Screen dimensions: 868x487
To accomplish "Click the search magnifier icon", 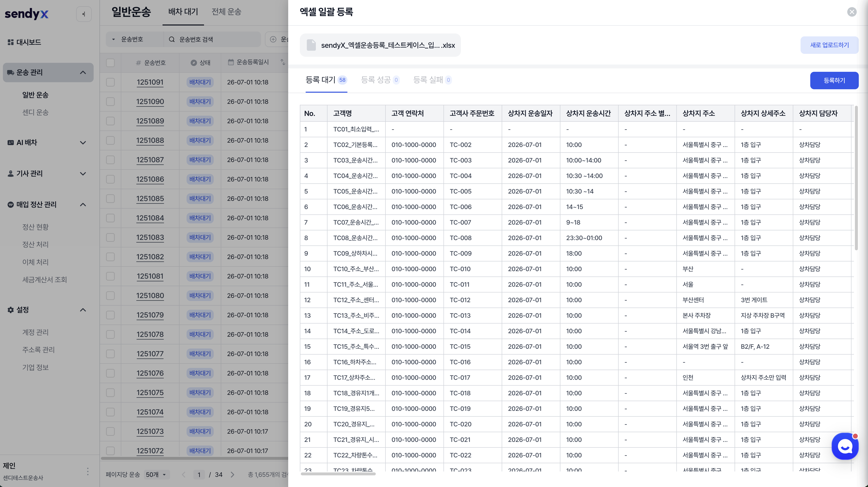I will click(x=172, y=39).
